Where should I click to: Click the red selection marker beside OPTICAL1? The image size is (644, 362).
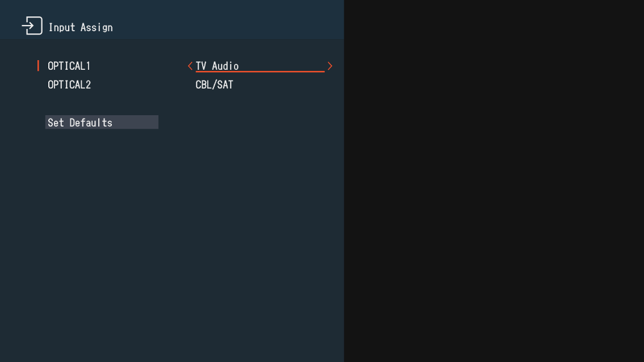click(37, 66)
